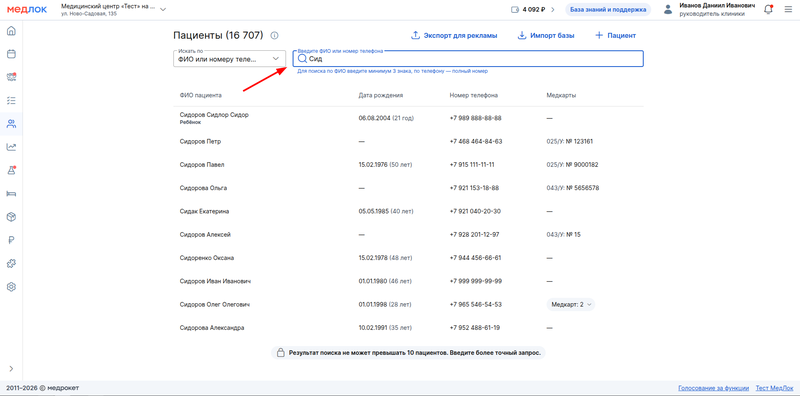Open patient Сидоров Алексей
Screen dimensions: 800x396
coord(206,235)
